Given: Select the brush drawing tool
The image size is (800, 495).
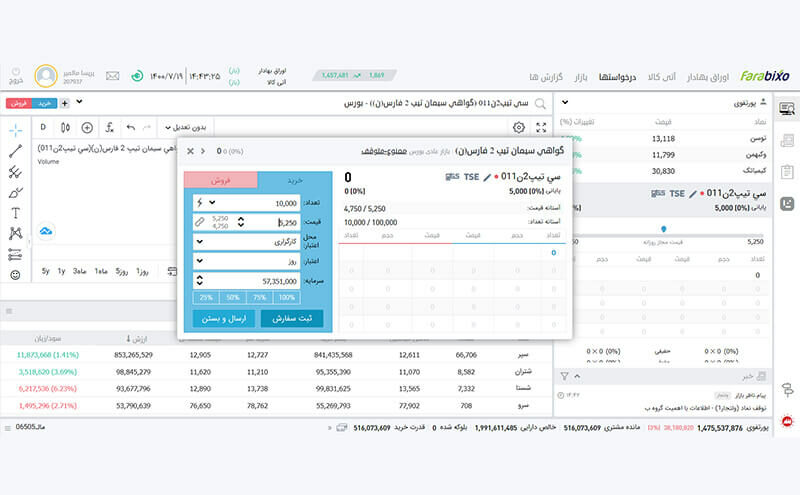Looking at the screenshot, I should point(15,193).
